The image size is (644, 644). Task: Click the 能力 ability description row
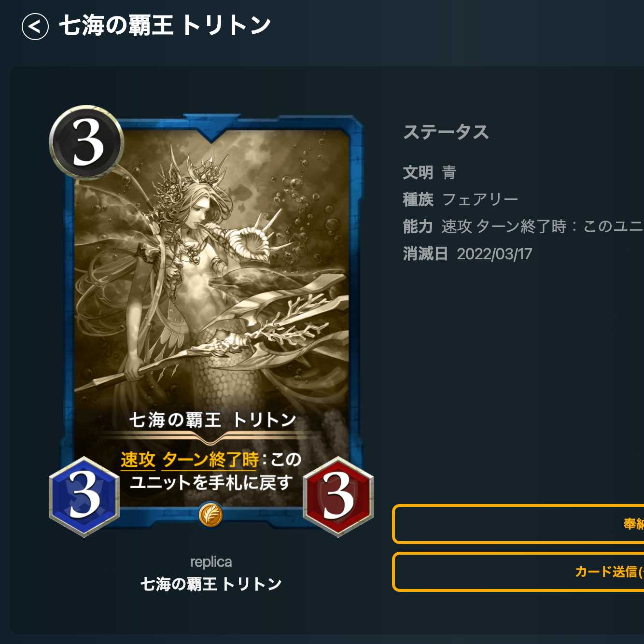[x=523, y=226]
